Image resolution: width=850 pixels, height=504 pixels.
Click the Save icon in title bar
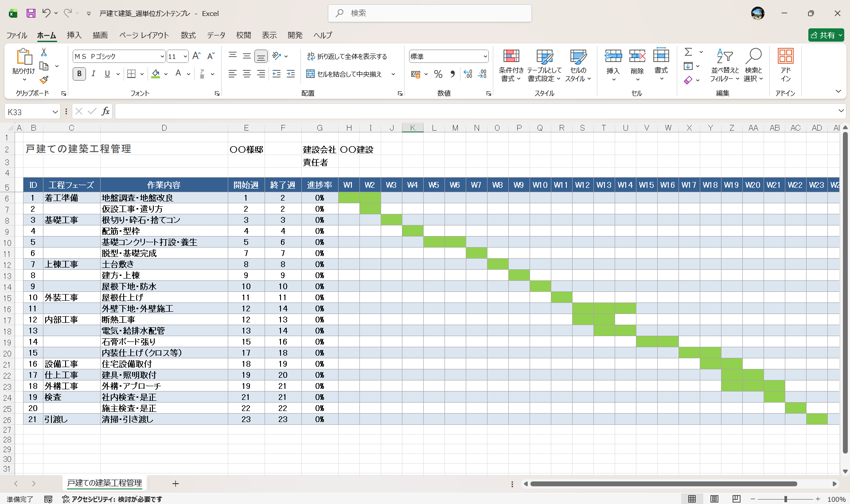point(31,13)
